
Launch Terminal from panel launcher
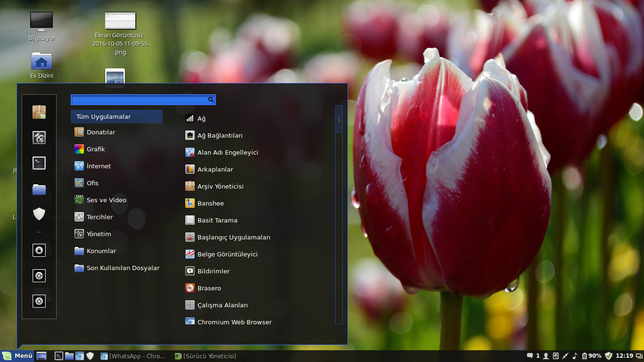(x=59, y=356)
